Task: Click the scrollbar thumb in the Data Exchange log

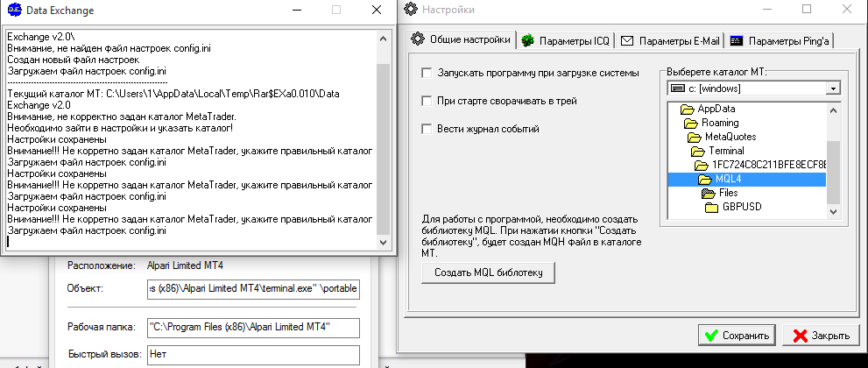Action: pos(383,150)
